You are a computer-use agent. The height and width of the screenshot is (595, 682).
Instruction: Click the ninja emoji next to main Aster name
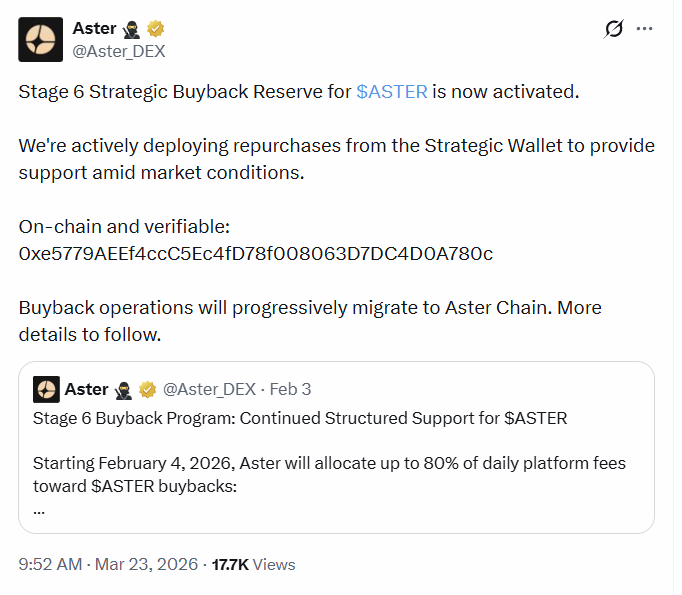(134, 28)
